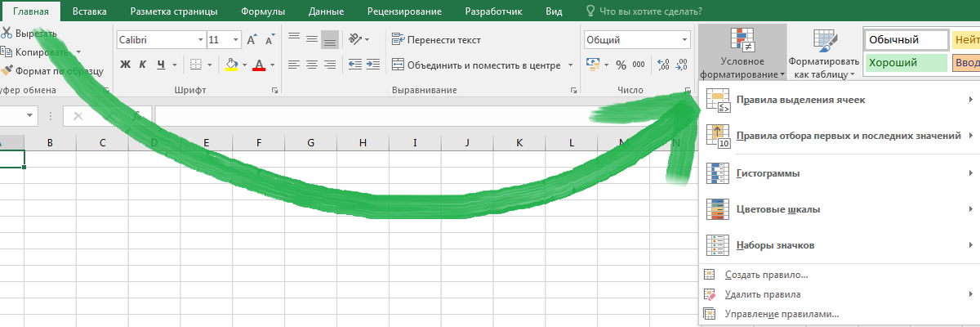Open Правила выделения ячеек submenu
Viewport: 980px width, 327px height.
point(840,100)
